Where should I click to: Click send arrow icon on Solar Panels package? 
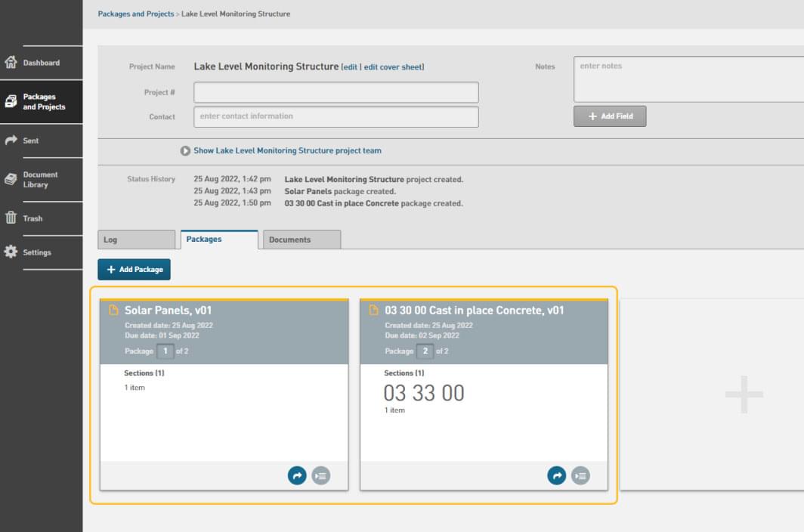[297, 475]
